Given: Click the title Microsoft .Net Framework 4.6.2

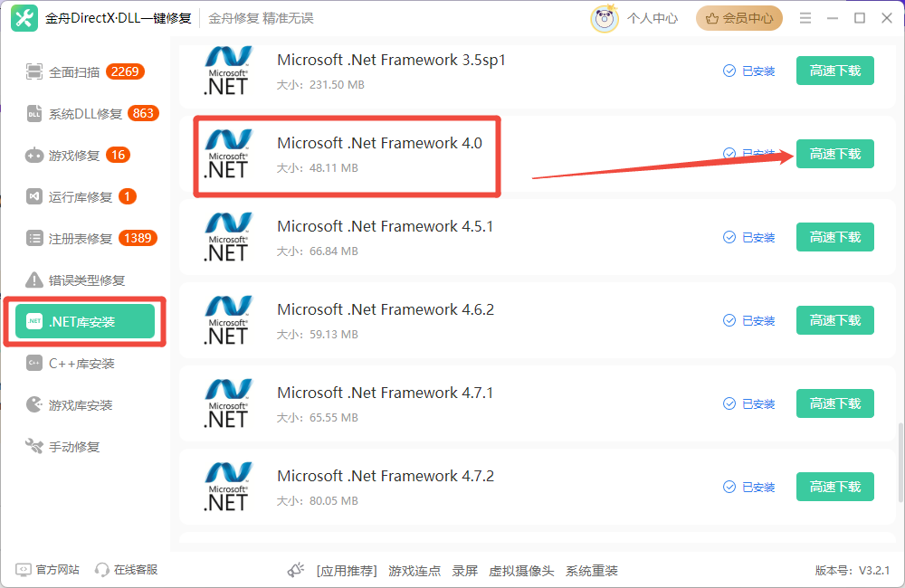Looking at the screenshot, I should tap(386, 309).
